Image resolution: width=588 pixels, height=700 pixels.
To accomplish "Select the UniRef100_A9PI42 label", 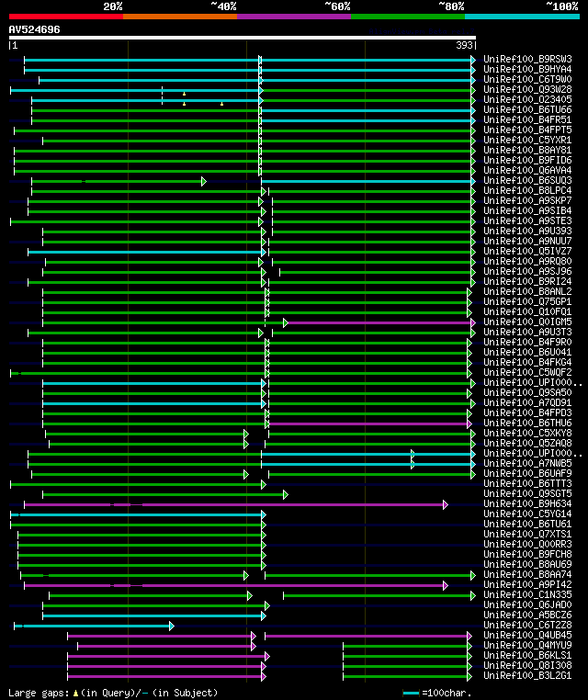I will [x=527, y=584].
